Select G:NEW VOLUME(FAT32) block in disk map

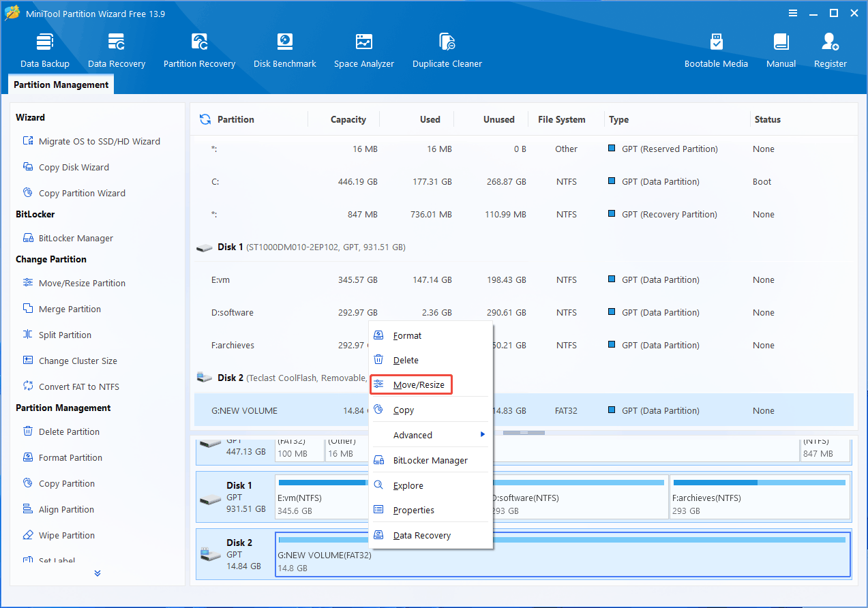[x=563, y=553]
